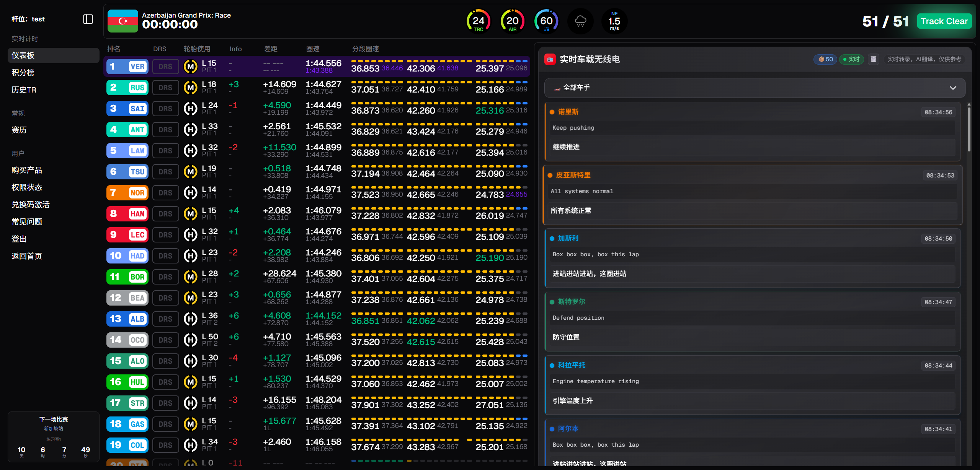Toggle DRS for the HAM row
Image resolution: width=980 pixels, height=470 pixels.
click(165, 213)
